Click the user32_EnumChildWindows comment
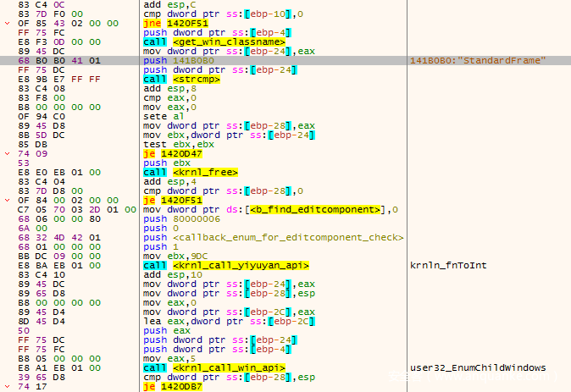The height and width of the screenshot is (392, 571). [476, 367]
